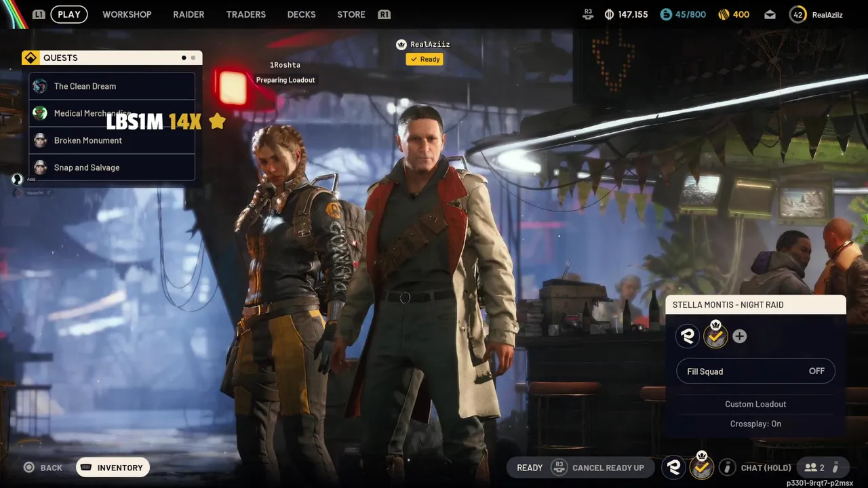Open the squad members count showing 2

(x=814, y=468)
